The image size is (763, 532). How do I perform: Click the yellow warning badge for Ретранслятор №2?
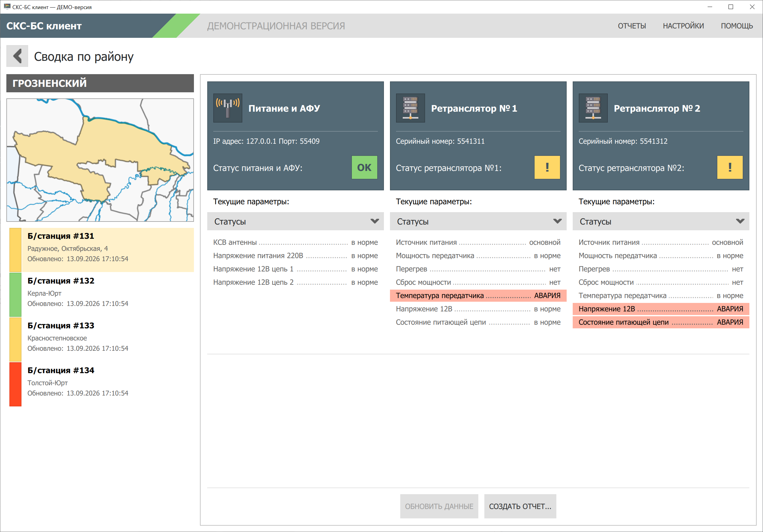730,168
